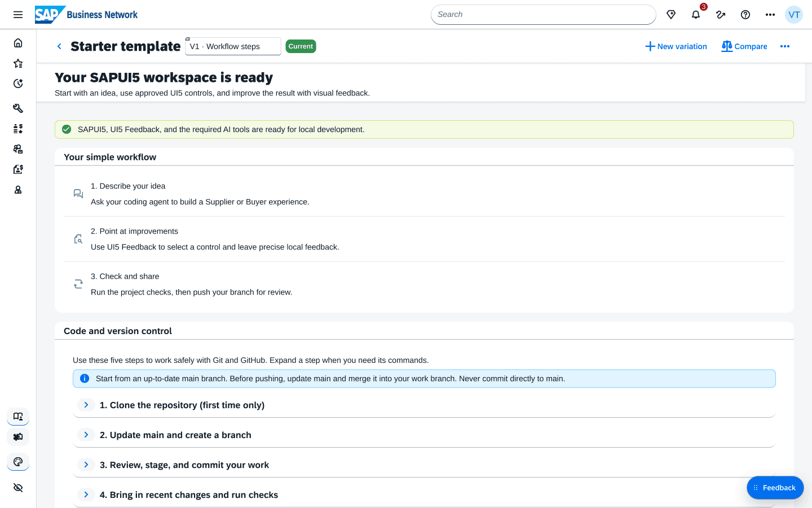The image size is (812, 508).
Task: Open the person sidebar icon
Action: pos(18,190)
